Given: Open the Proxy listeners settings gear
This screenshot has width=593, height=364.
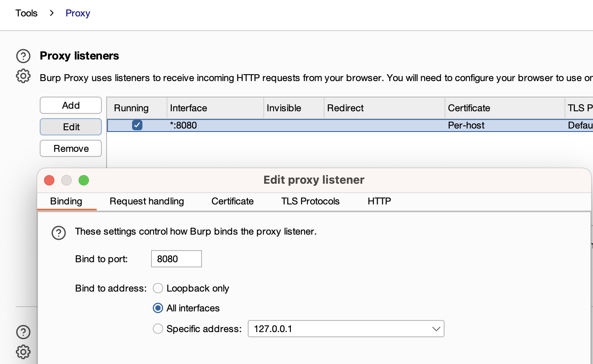Looking at the screenshot, I should pyautogui.click(x=23, y=76).
